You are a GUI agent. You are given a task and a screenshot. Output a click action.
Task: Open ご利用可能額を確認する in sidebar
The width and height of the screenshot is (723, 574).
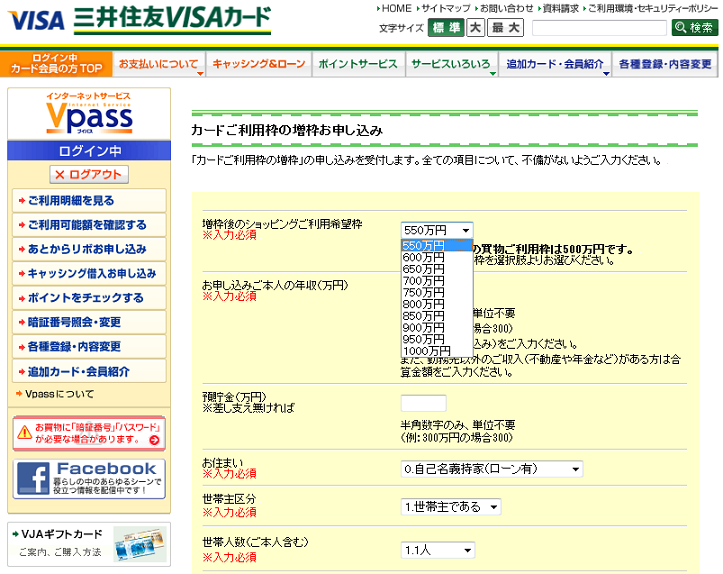coord(89,225)
